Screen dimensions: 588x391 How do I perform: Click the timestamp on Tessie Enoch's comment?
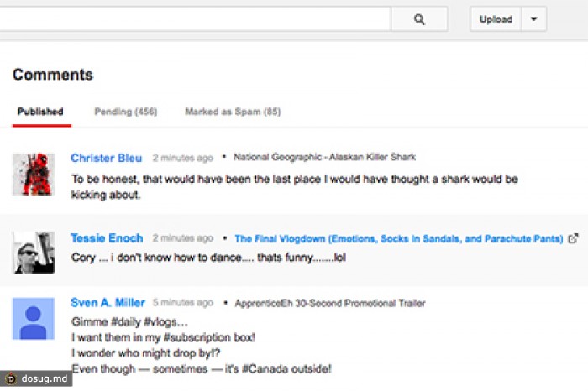pos(183,239)
